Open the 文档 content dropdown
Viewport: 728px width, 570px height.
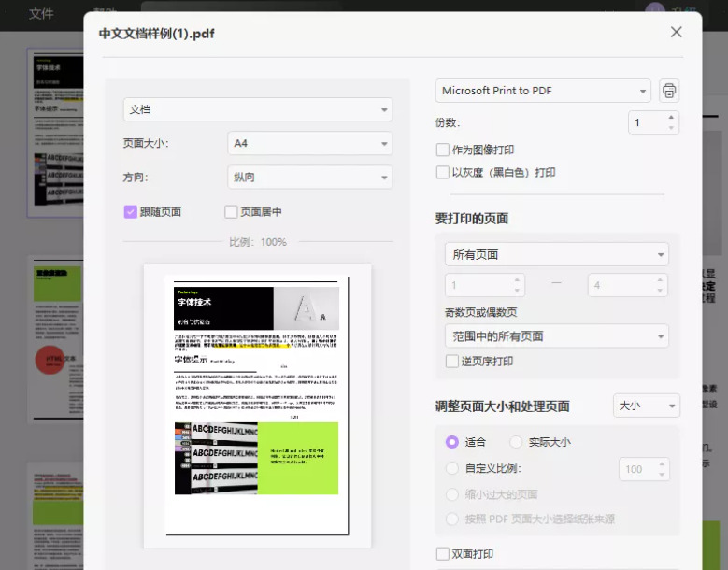(257, 109)
